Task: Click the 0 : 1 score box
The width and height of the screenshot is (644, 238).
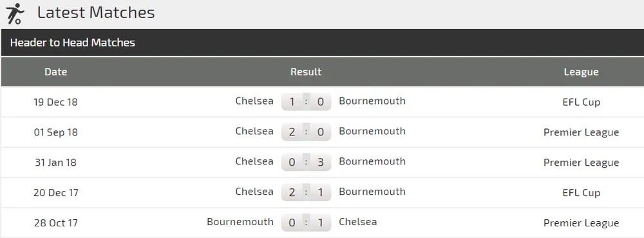Action: 306,223
